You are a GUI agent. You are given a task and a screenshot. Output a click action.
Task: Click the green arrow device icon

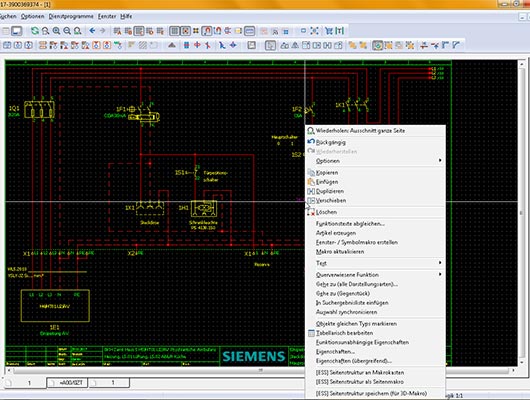[x=118, y=45]
